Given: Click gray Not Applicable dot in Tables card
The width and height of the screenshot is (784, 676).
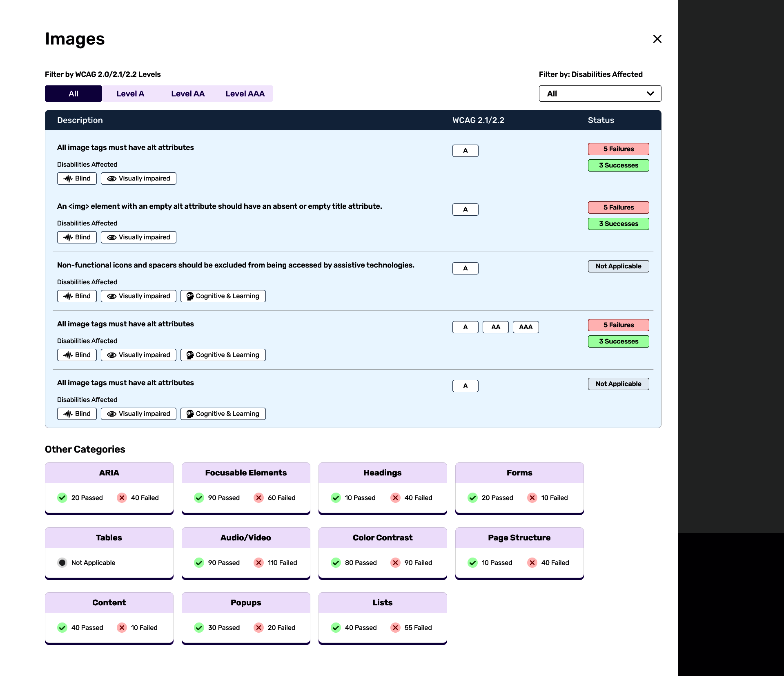Looking at the screenshot, I should (62, 562).
